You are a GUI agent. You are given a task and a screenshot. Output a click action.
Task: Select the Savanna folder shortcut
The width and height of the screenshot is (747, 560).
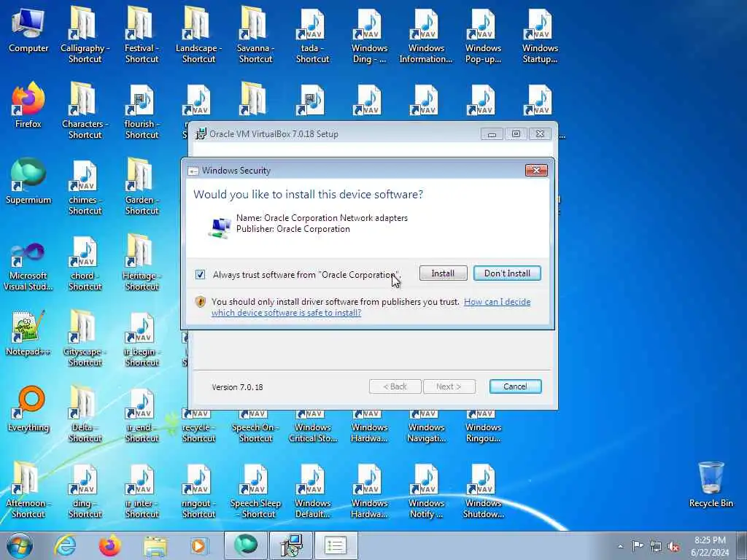(255, 35)
